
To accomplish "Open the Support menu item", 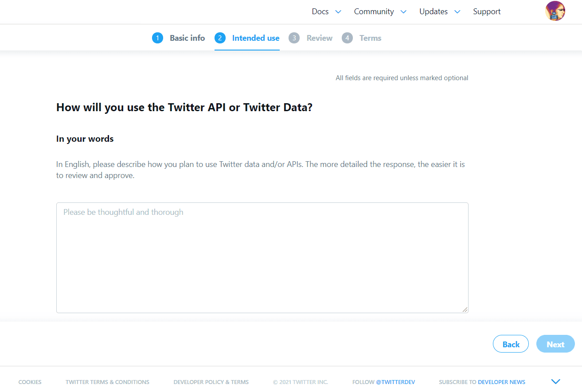I will (x=487, y=12).
